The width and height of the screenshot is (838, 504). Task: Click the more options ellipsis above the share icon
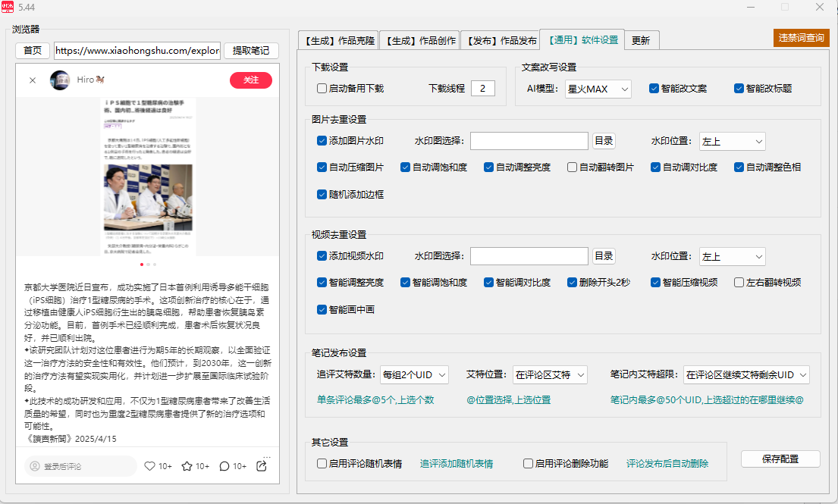[x=267, y=457]
